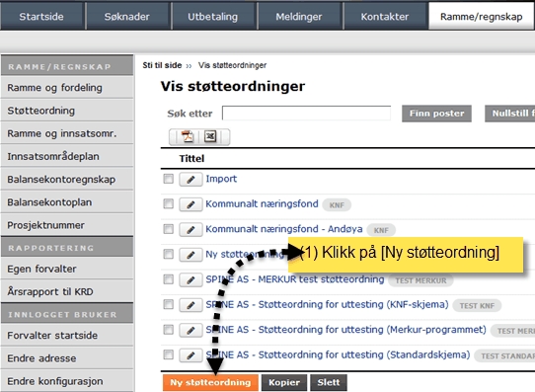Switch to Utbetaling tab
Viewport: 535px width, 392px height.
coord(213,17)
